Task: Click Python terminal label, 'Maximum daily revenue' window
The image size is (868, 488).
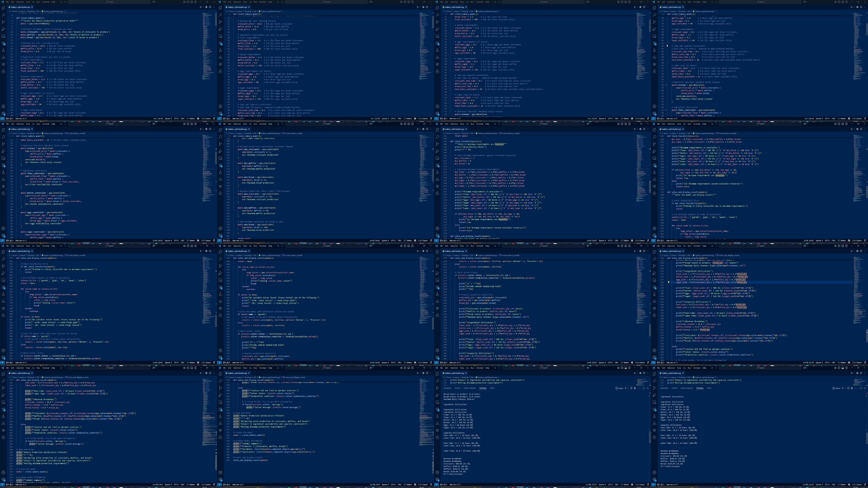Action: [620, 388]
